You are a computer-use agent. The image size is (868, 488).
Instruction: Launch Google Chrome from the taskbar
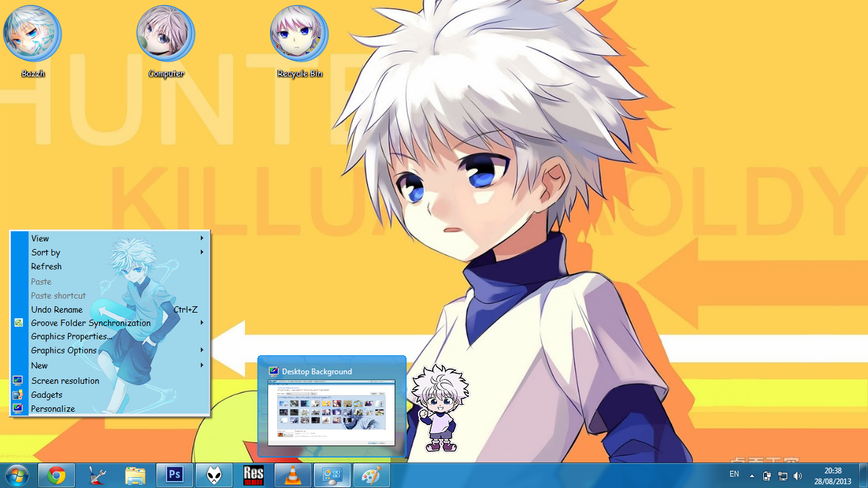(x=57, y=475)
